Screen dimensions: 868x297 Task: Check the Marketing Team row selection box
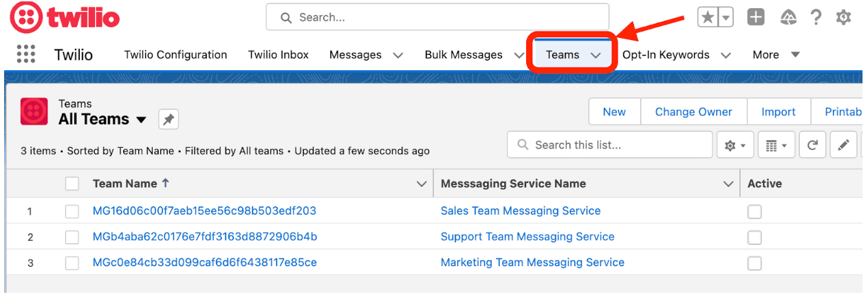tap(72, 263)
